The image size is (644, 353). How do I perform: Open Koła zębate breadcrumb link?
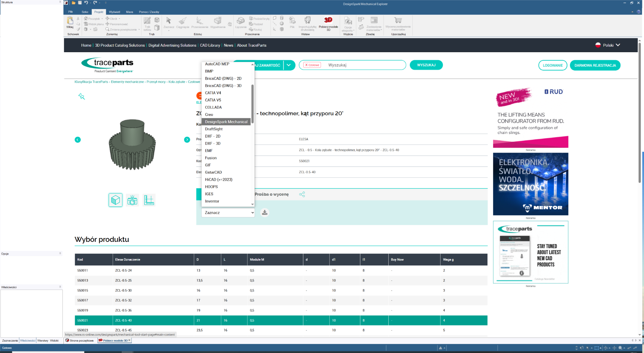click(x=177, y=82)
